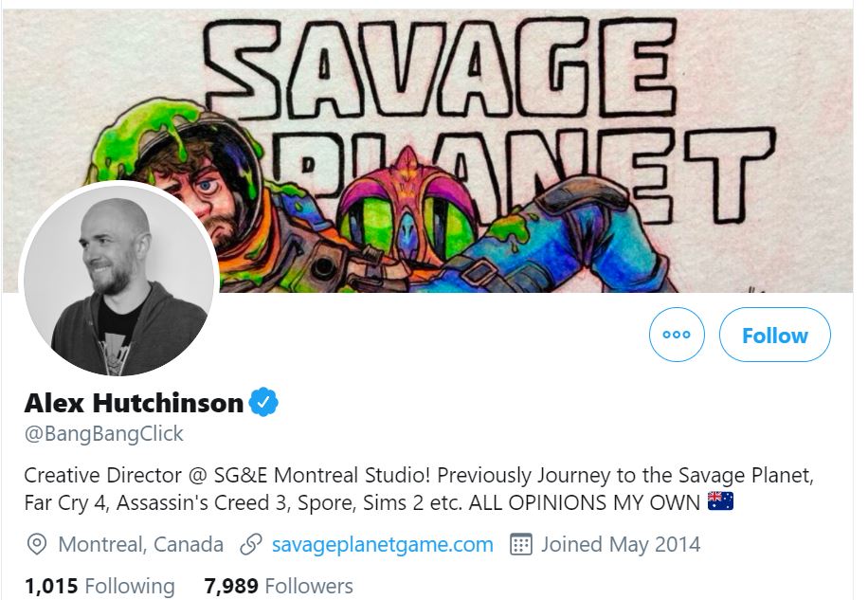Screen dimensions: 868x600
Task: Open the three-dot more options menu
Action: (x=677, y=336)
